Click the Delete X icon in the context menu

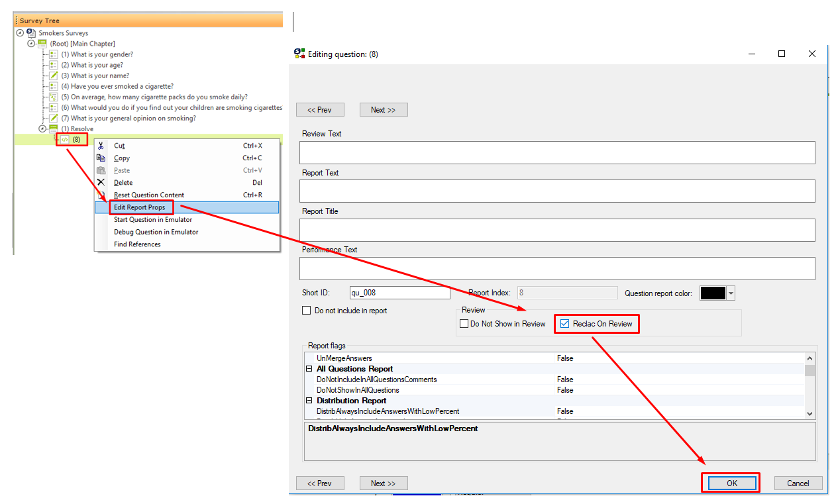101,183
